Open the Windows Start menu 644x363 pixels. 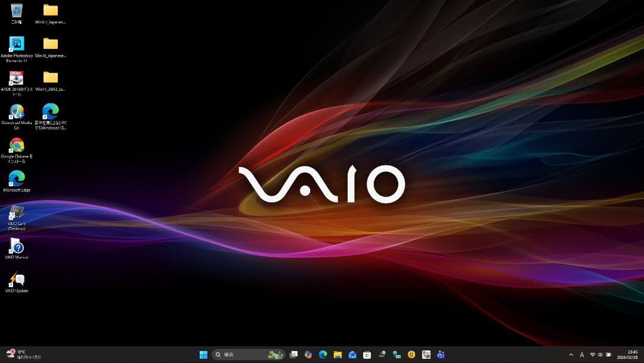[x=203, y=355]
